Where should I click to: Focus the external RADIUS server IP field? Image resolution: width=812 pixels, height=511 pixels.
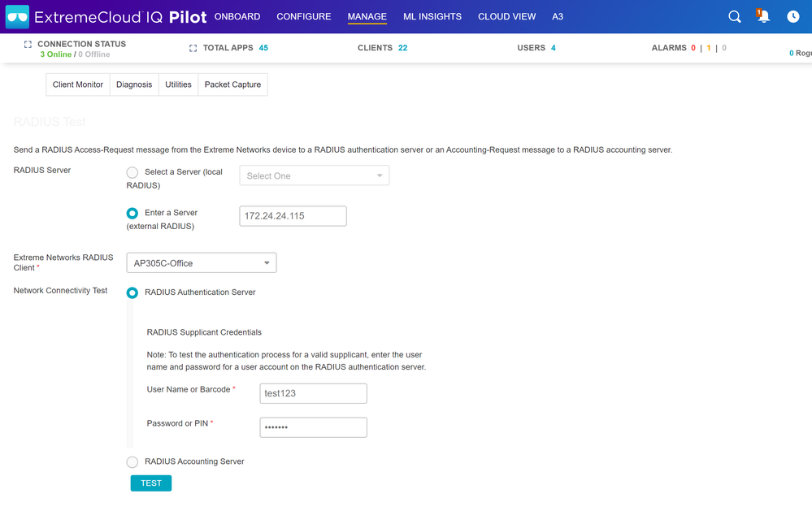[293, 216]
